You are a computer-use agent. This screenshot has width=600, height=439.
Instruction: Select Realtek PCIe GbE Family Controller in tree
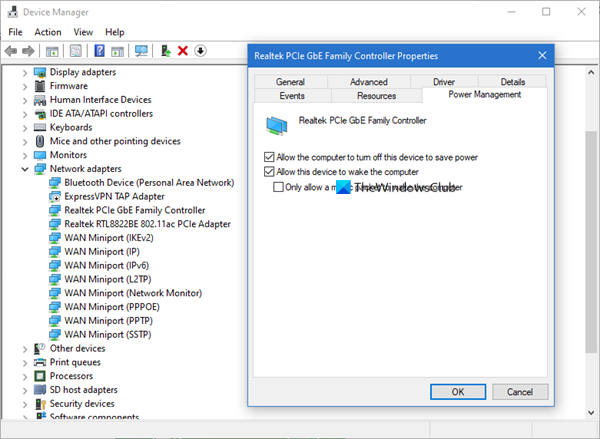point(135,210)
